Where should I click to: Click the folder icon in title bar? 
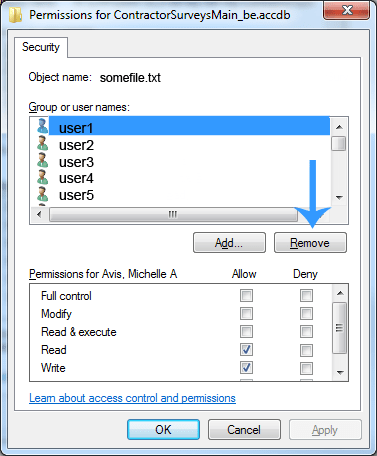click(x=16, y=15)
